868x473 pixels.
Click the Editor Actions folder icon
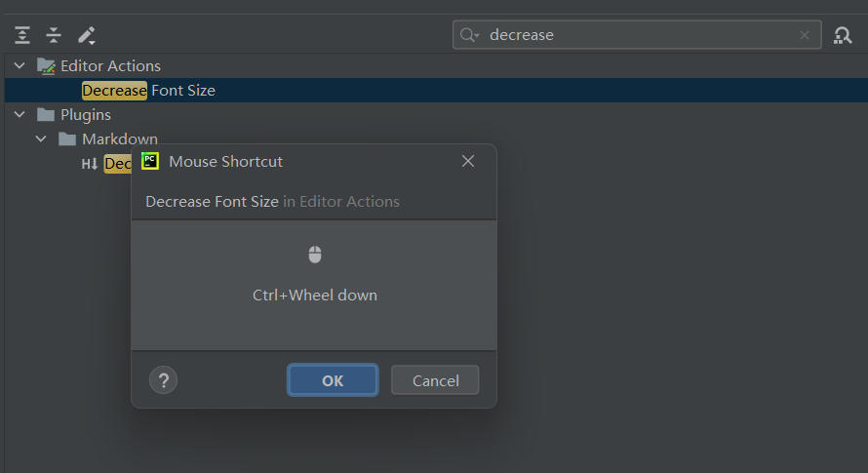[x=46, y=66]
